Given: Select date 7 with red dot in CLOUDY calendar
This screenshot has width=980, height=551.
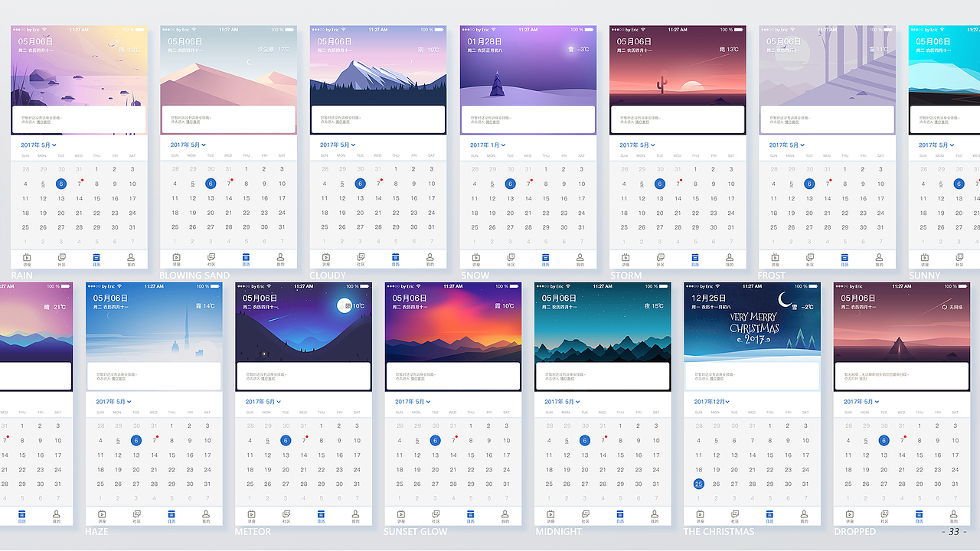Looking at the screenshot, I should [378, 184].
